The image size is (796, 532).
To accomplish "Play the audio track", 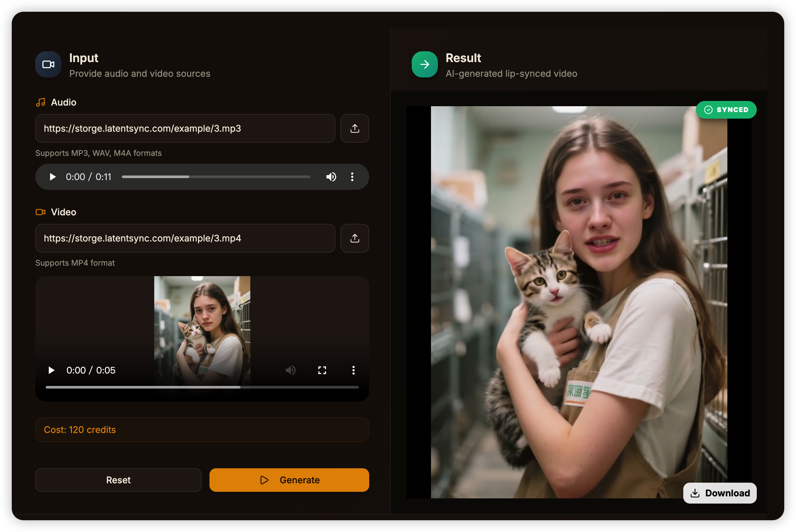I will tap(52, 177).
